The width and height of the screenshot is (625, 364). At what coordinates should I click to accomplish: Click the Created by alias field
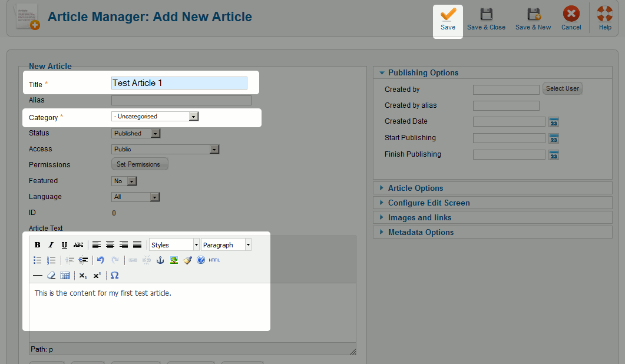(506, 105)
